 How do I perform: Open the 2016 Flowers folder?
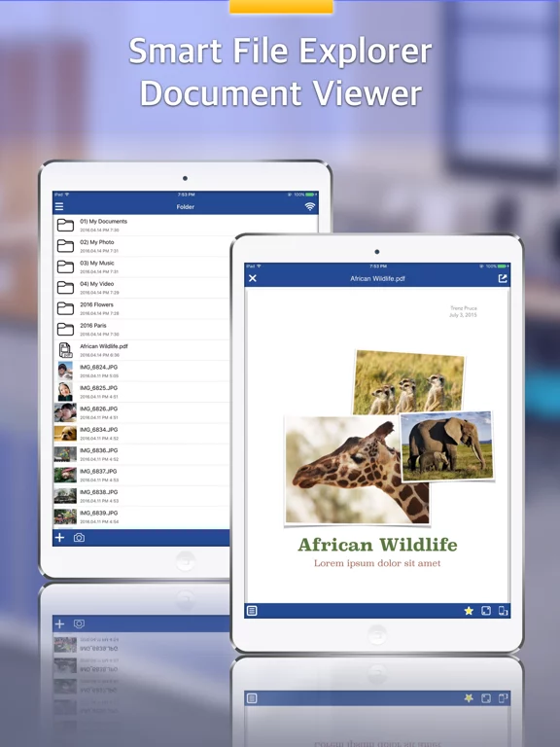[142, 308]
